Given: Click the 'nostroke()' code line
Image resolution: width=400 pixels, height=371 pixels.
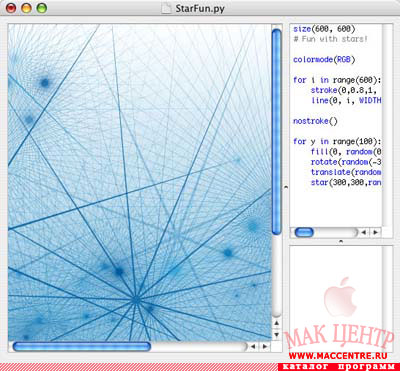Looking at the screenshot, I should [315, 121].
